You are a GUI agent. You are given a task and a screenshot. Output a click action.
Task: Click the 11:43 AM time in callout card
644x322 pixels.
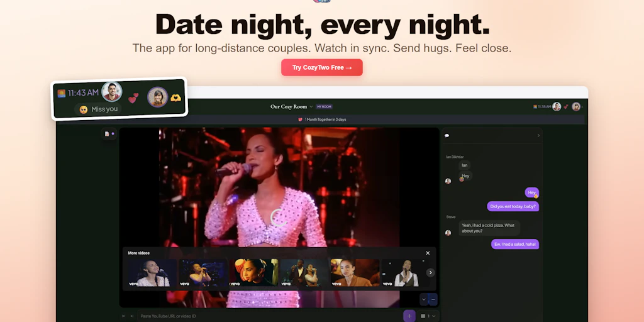point(83,93)
